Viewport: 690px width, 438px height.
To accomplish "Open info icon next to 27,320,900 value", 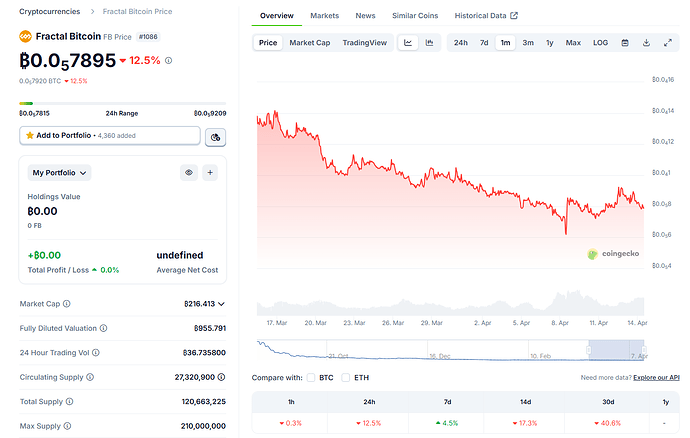I will (221, 377).
